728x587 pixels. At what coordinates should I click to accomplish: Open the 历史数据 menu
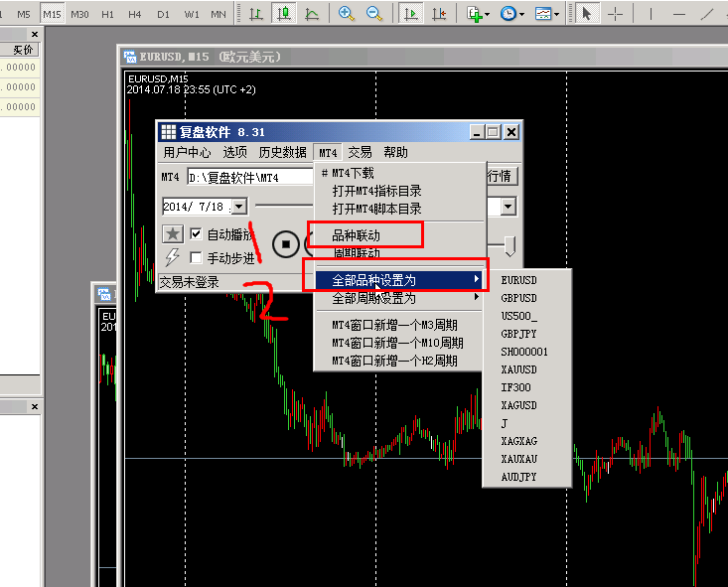click(x=282, y=152)
